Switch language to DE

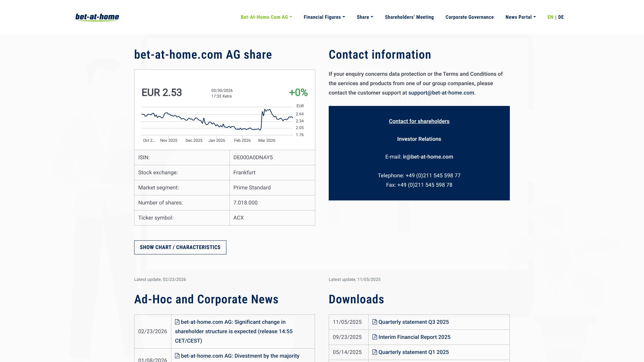tap(561, 17)
